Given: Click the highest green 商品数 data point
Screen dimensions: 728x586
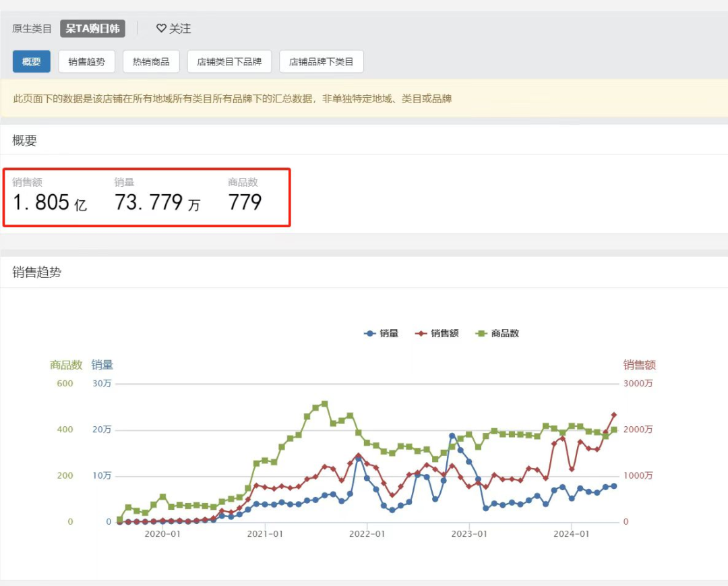Looking at the screenshot, I should point(324,404).
